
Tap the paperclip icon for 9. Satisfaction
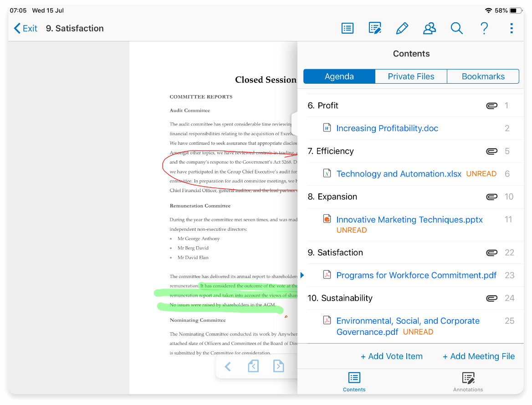(x=491, y=253)
